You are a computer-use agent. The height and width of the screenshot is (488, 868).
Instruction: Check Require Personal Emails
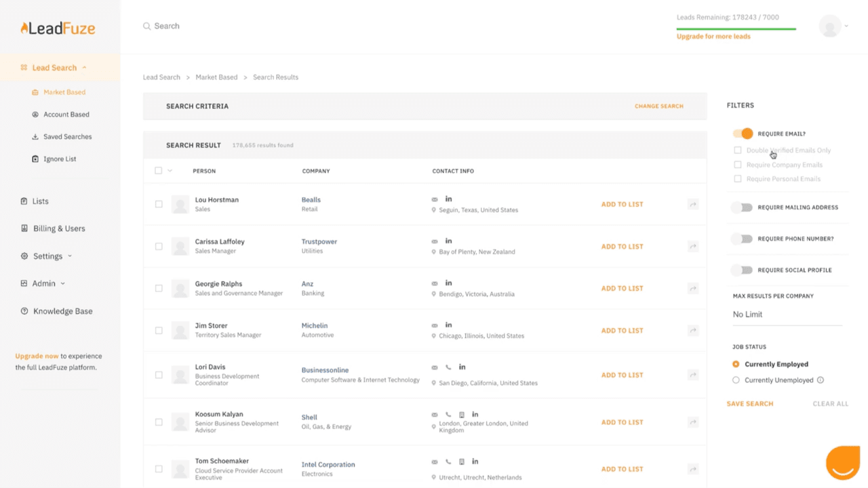pos(738,179)
